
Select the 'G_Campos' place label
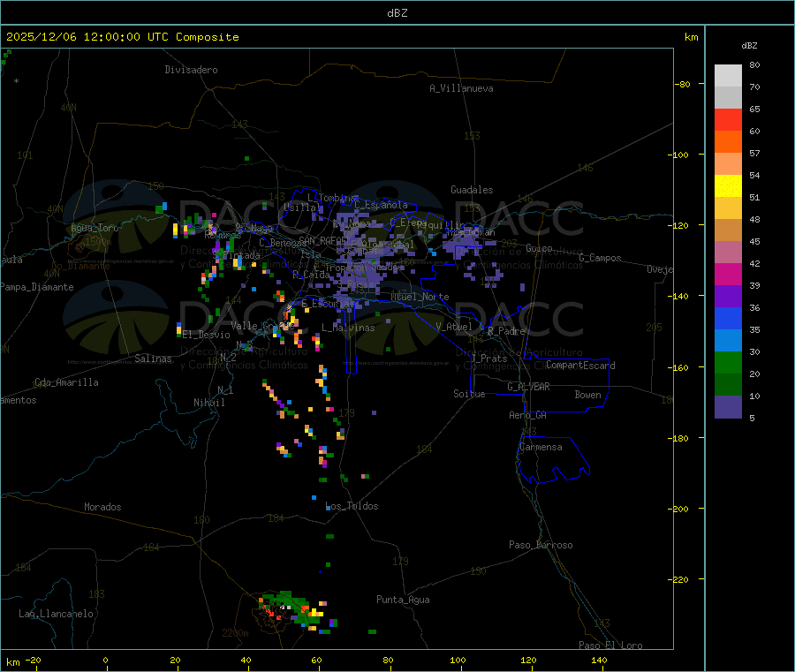[x=601, y=258]
